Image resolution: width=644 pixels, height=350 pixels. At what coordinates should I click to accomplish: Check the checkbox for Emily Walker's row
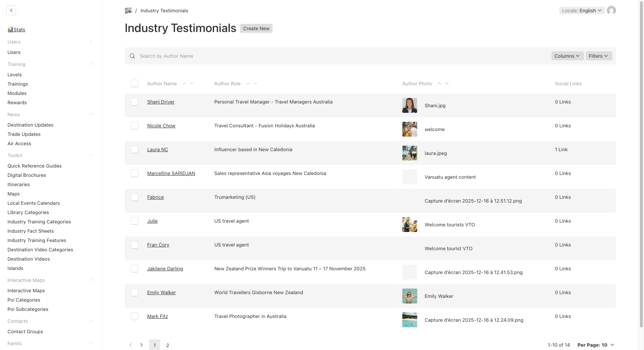135,292
